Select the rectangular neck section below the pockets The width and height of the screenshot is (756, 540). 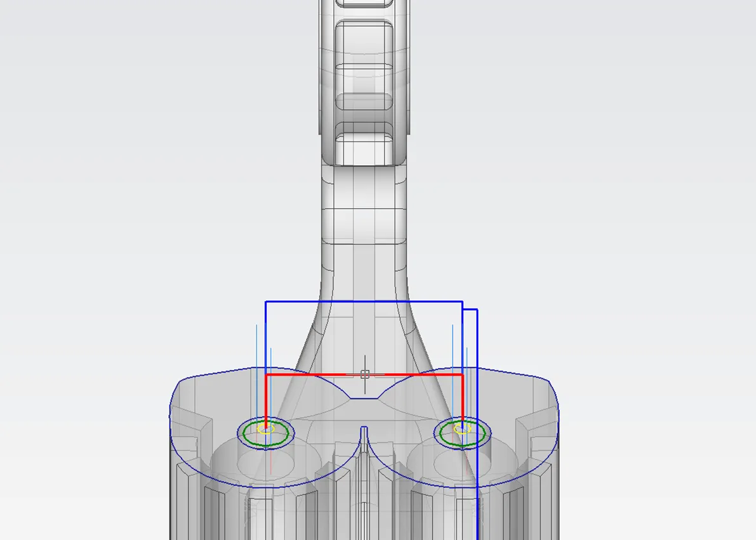(364, 203)
